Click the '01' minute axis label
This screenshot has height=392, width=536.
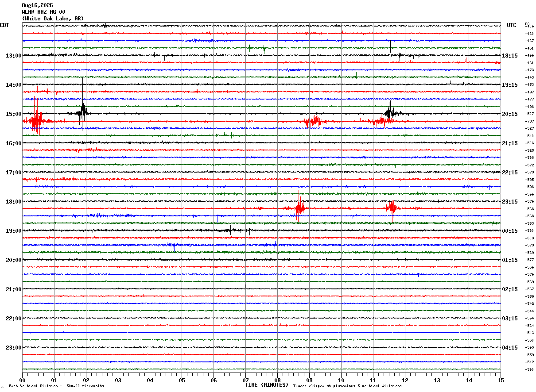[x=54, y=380]
